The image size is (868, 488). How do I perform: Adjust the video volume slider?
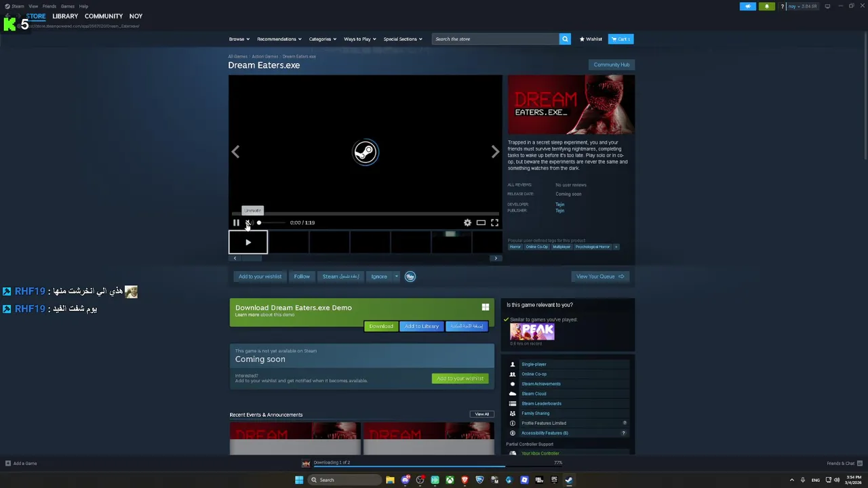click(x=271, y=222)
